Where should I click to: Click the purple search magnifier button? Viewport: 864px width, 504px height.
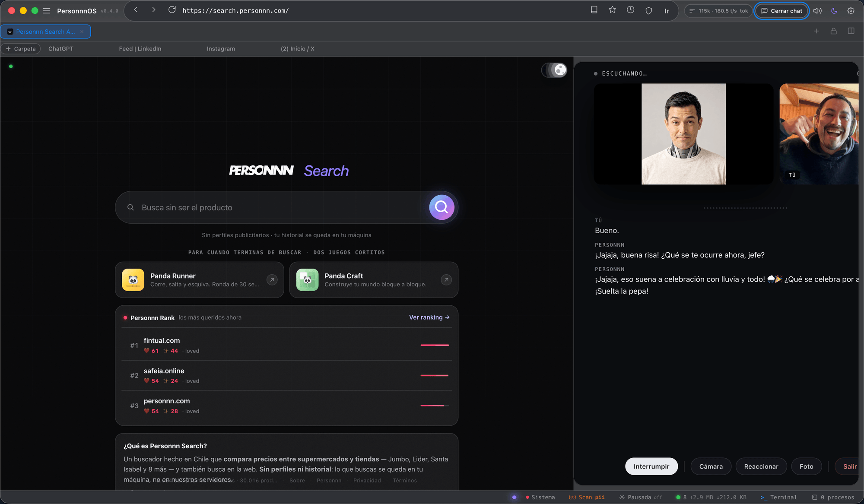(442, 207)
